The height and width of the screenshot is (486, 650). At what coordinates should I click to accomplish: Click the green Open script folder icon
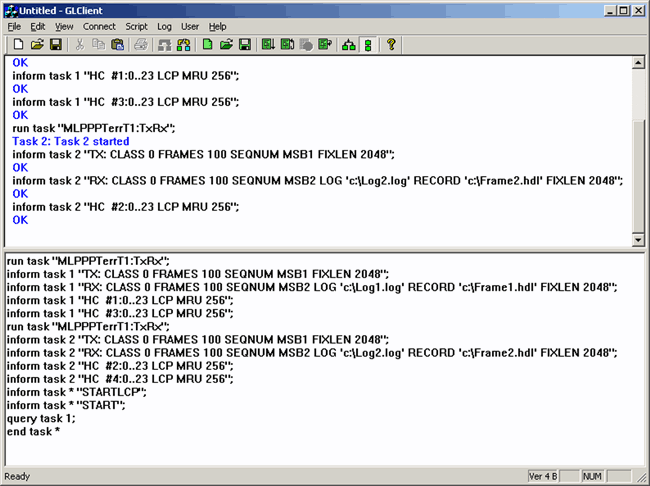226,44
